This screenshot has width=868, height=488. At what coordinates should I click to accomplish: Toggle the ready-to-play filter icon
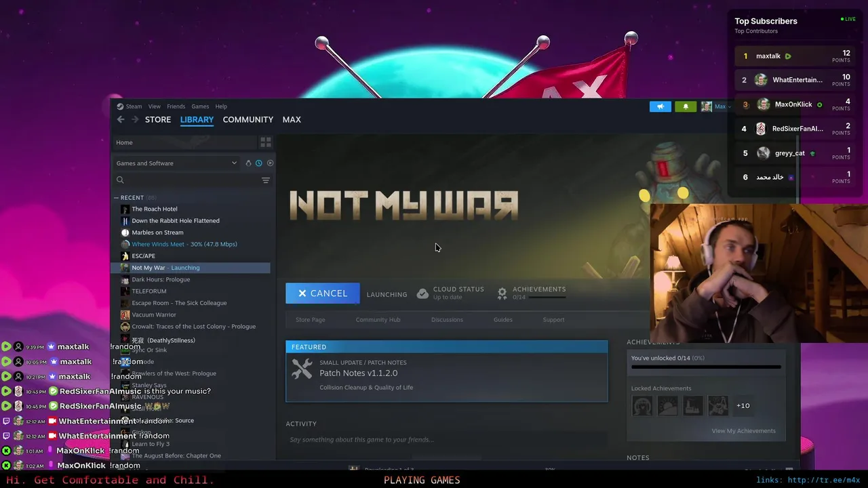270,163
